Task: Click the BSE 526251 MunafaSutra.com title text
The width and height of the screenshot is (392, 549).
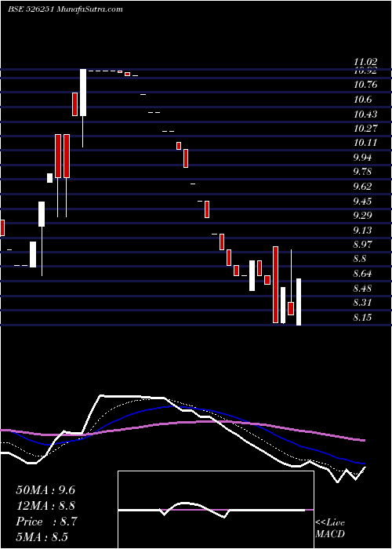Action: (x=65, y=9)
